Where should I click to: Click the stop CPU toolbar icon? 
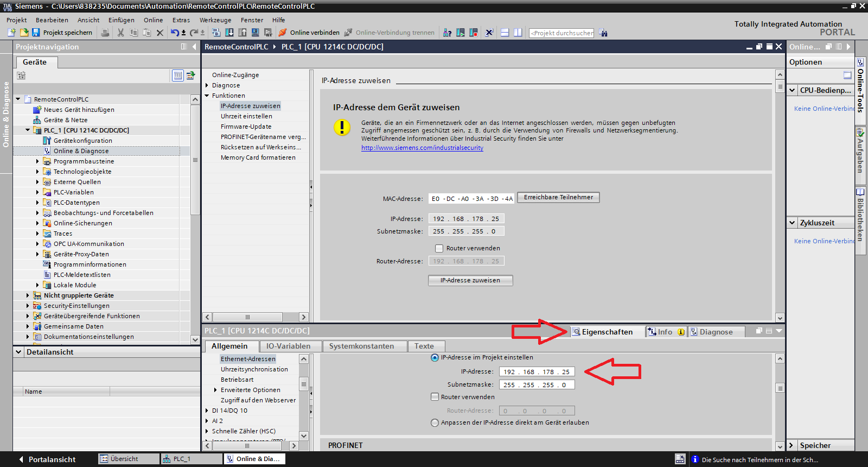(473, 33)
